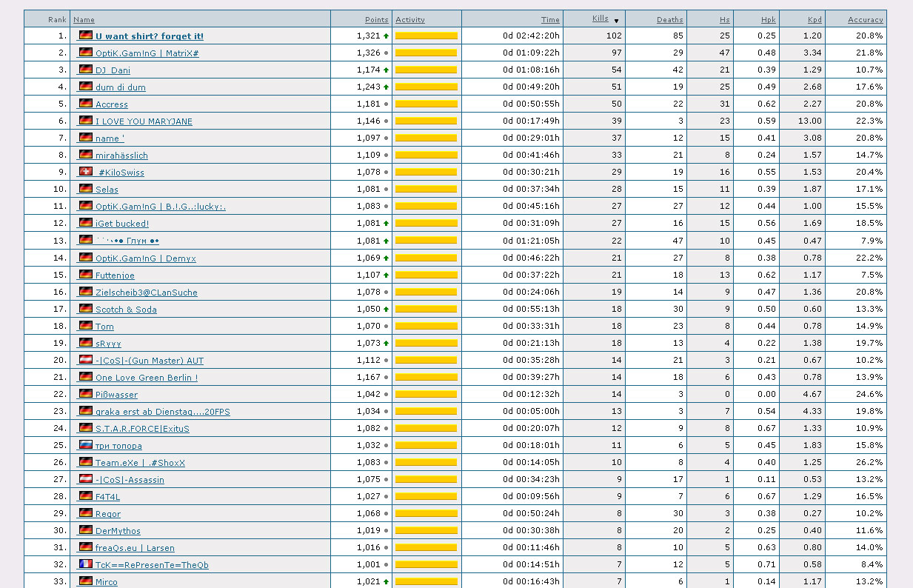Sort the table by Points column

click(376, 20)
